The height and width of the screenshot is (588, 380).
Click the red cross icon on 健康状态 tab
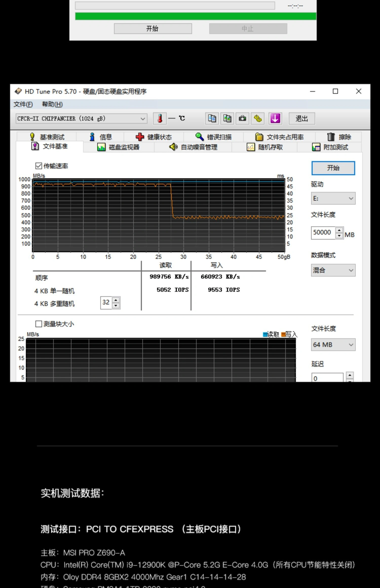(x=140, y=137)
